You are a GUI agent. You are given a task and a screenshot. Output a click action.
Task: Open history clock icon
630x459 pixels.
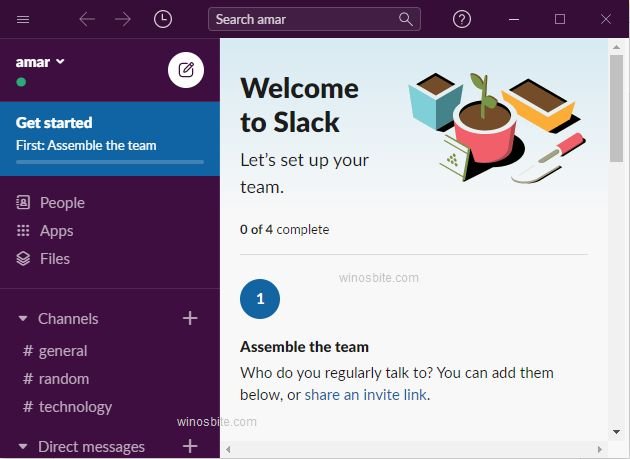[x=162, y=19]
